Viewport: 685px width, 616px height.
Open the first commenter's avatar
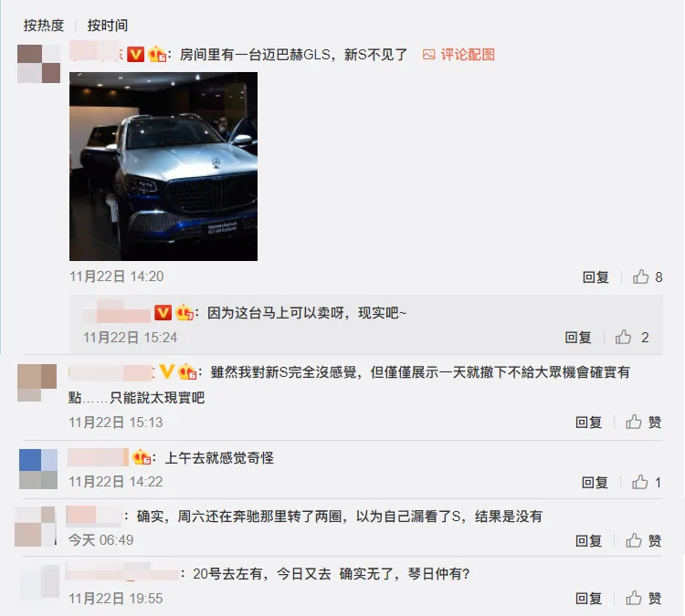39,64
